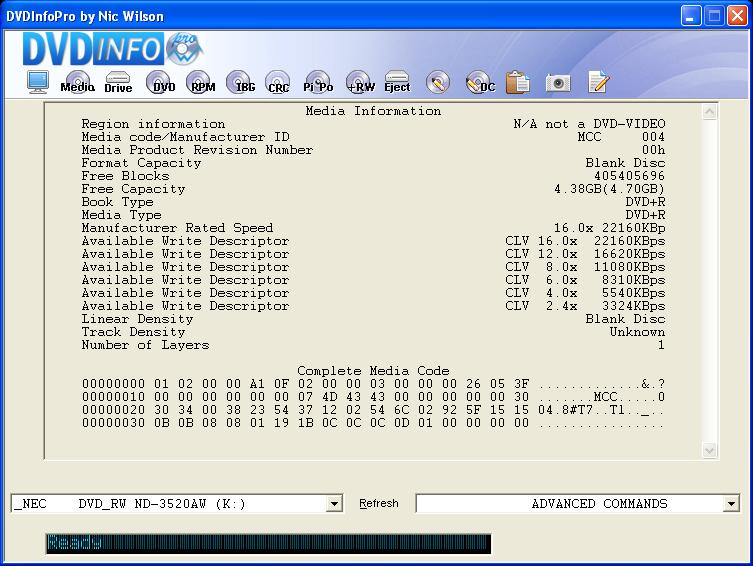The height and width of the screenshot is (566, 753).
Task: Click the Ready progress status bar
Action: [268, 543]
